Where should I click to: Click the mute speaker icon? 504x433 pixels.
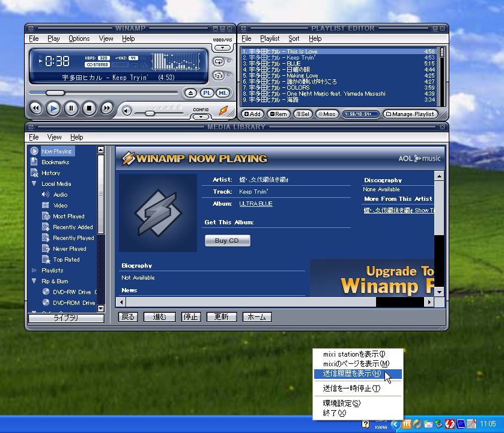point(127,111)
